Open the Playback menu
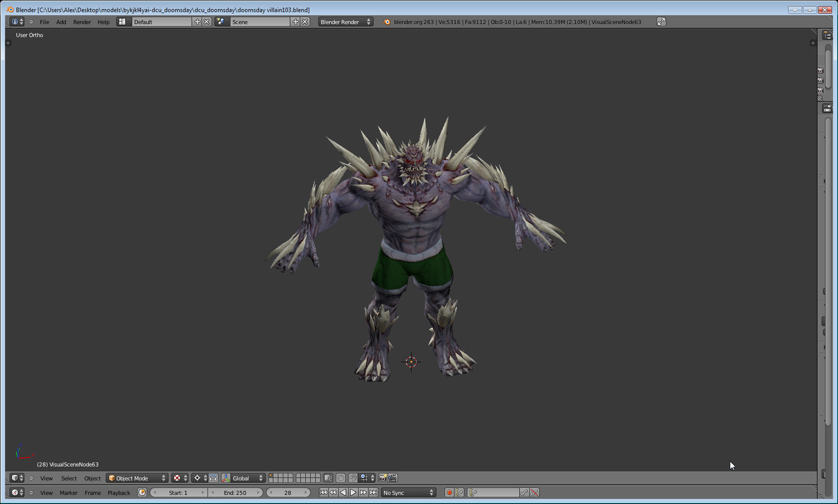Viewport: 838px width, 504px height. (119, 493)
